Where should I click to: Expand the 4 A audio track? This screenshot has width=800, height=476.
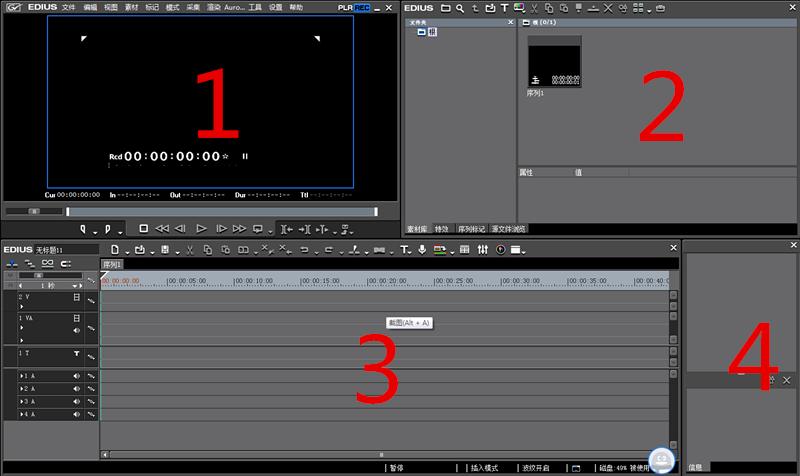(21, 414)
